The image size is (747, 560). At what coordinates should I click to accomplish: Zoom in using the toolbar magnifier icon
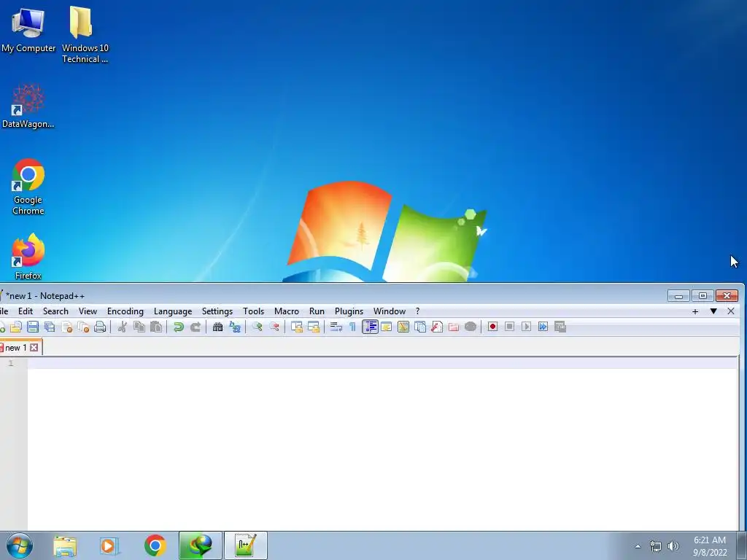pos(258,327)
